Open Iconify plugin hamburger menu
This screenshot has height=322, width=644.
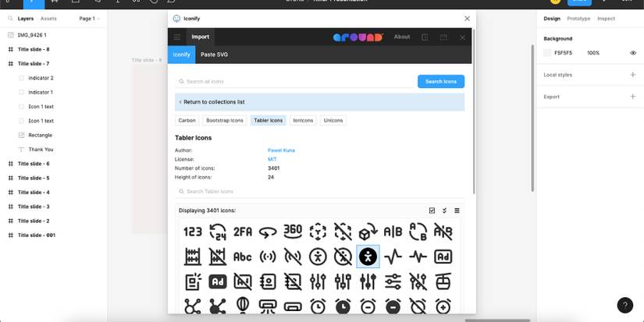coord(177,37)
